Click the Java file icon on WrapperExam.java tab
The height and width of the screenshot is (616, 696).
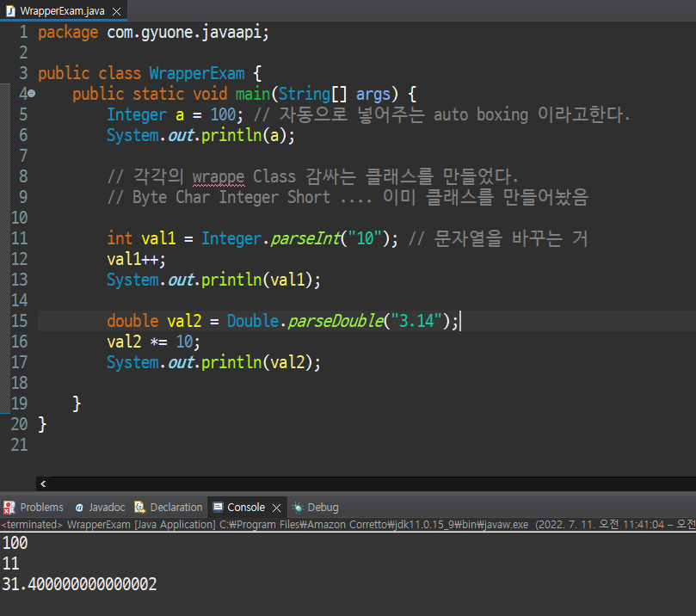point(9,11)
